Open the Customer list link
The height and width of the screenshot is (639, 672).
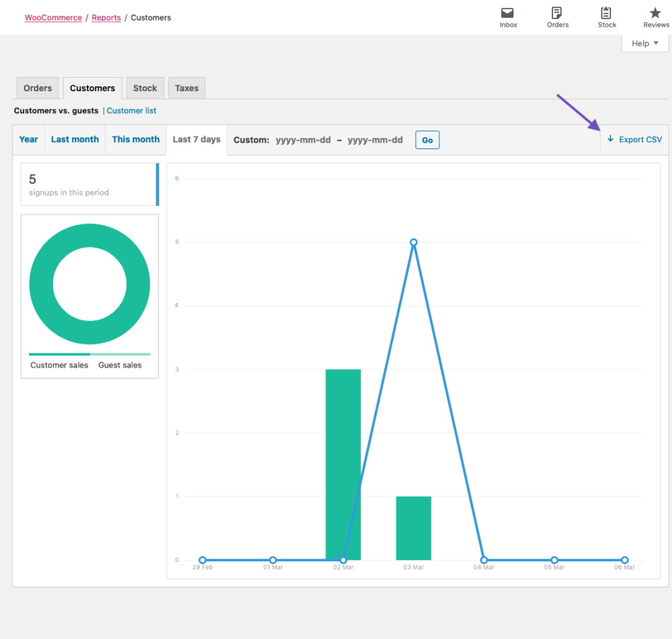[132, 110]
